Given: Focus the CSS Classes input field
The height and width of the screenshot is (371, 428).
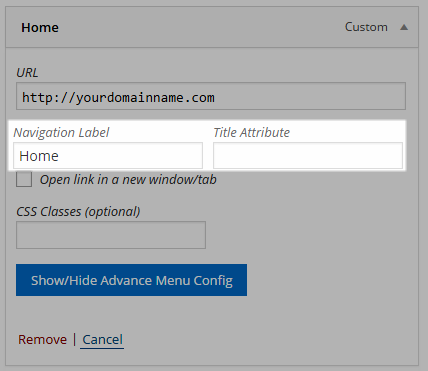Looking at the screenshot, I should tap(111, 235).
